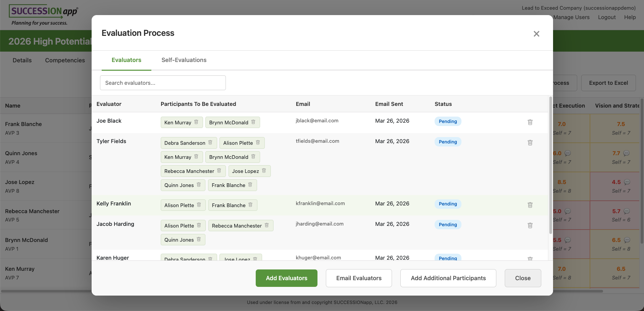Open comment bubble next to Rebecca Manchester 5.7 score
This screenshot has height=311, width=644.
pos(627,211)
